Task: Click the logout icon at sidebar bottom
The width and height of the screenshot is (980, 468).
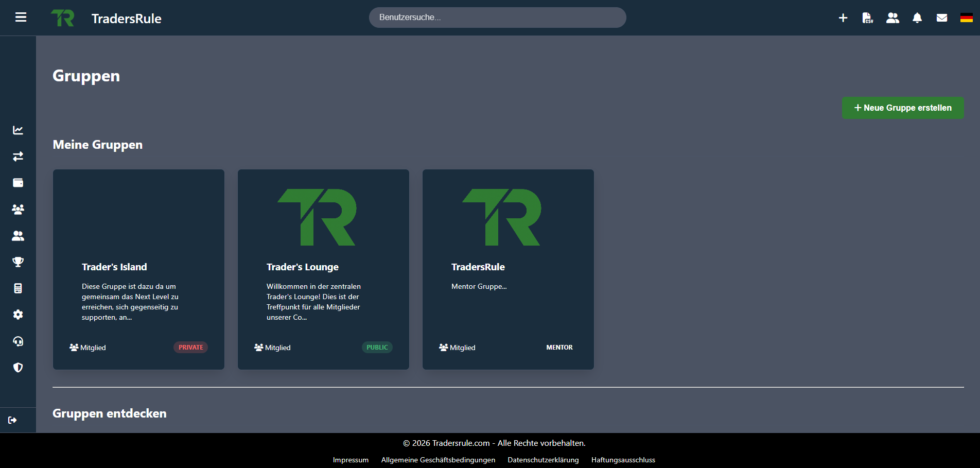Action: point(13,420)
